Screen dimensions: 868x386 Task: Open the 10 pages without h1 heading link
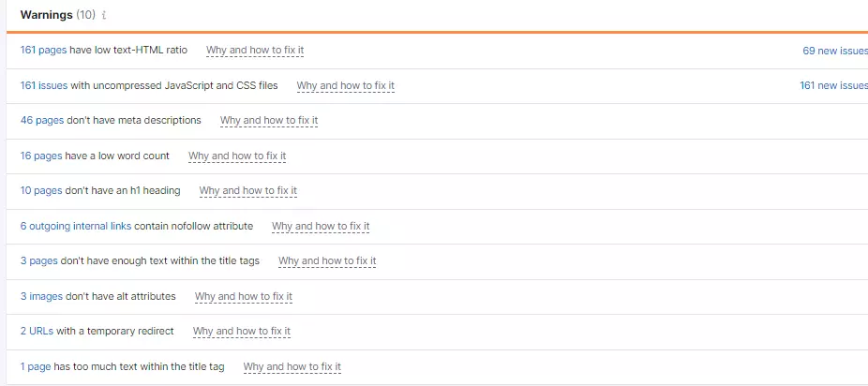[41, 190]
